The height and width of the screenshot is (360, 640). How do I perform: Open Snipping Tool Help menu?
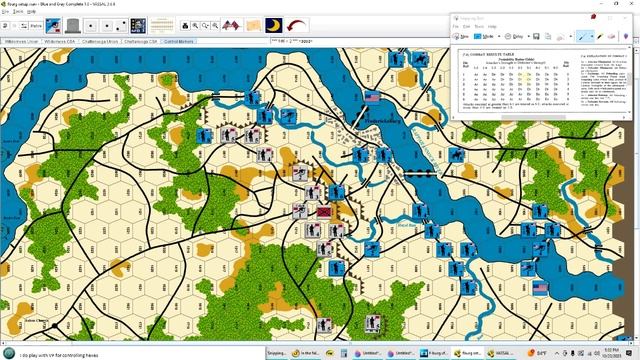click(492, 27)
